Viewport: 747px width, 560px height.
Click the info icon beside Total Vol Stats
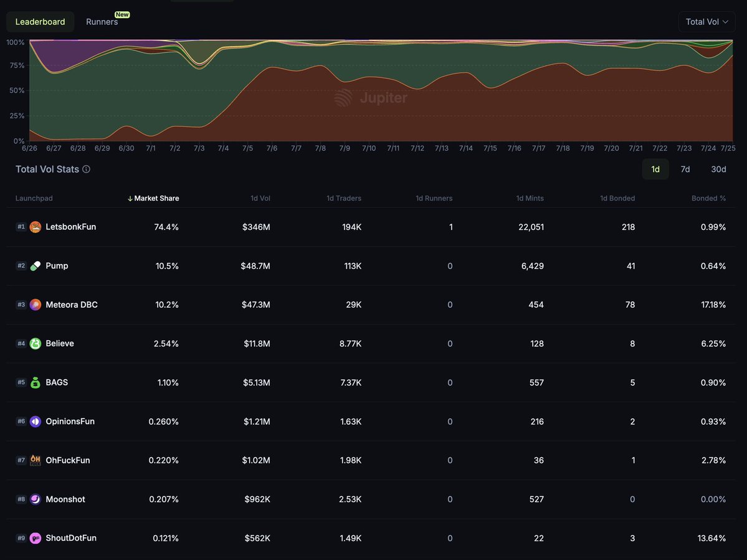coord(86,169)
